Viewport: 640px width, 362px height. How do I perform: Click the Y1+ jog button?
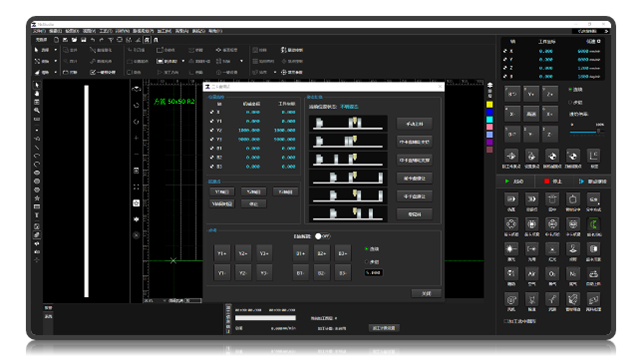click(x=222, y=253)
